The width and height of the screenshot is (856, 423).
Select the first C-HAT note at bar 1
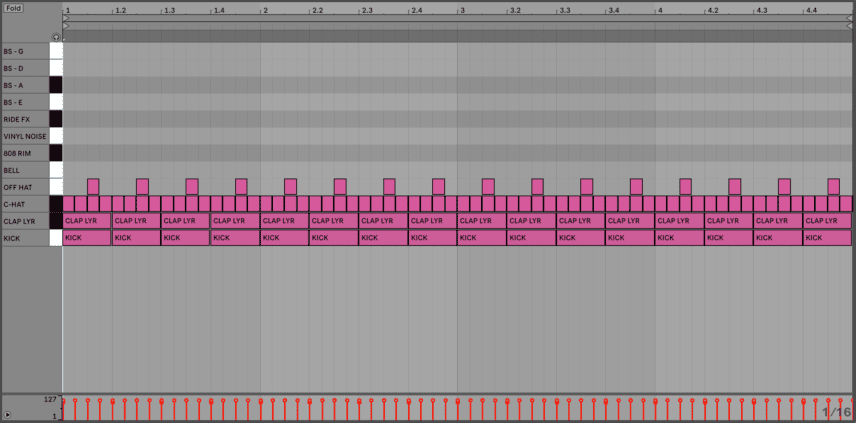(x=68, y=204)
